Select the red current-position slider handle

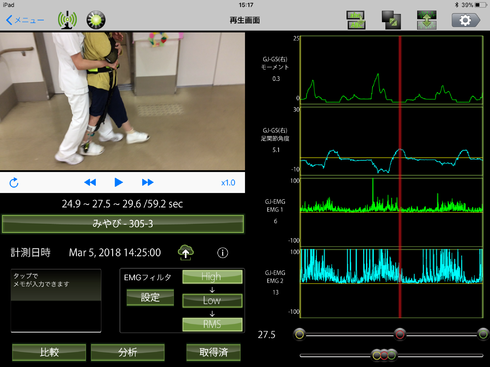pyautogui.click(x=400, y=334)
